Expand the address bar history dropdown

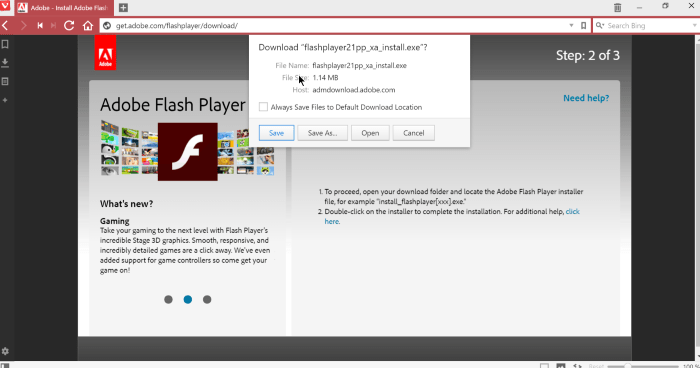(x=571, y=25)
